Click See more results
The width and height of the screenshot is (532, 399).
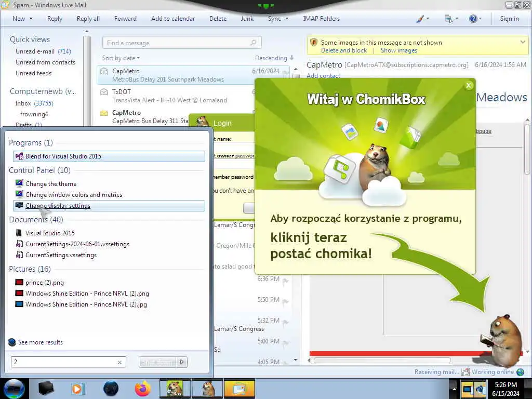pos(41,342)
